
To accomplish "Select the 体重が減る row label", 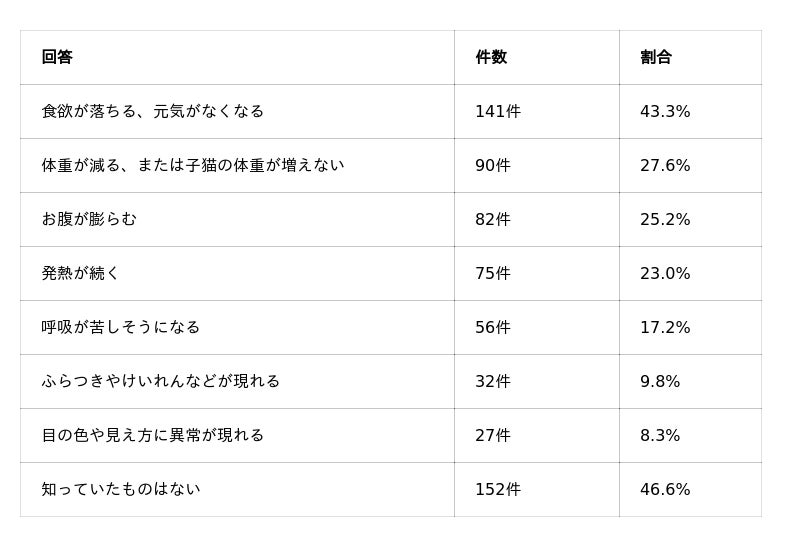I will [x=193, y=165].
